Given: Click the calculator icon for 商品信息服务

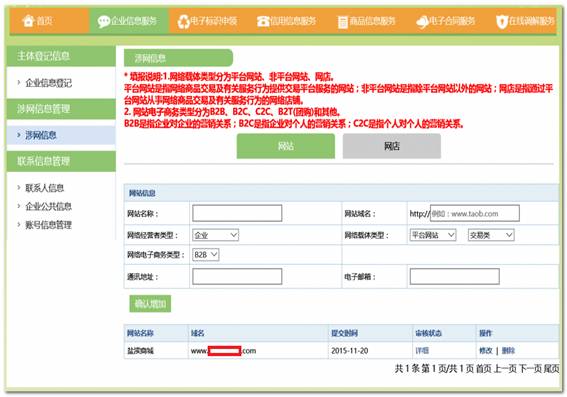Looking at the screenshot, I should (342, 22).
